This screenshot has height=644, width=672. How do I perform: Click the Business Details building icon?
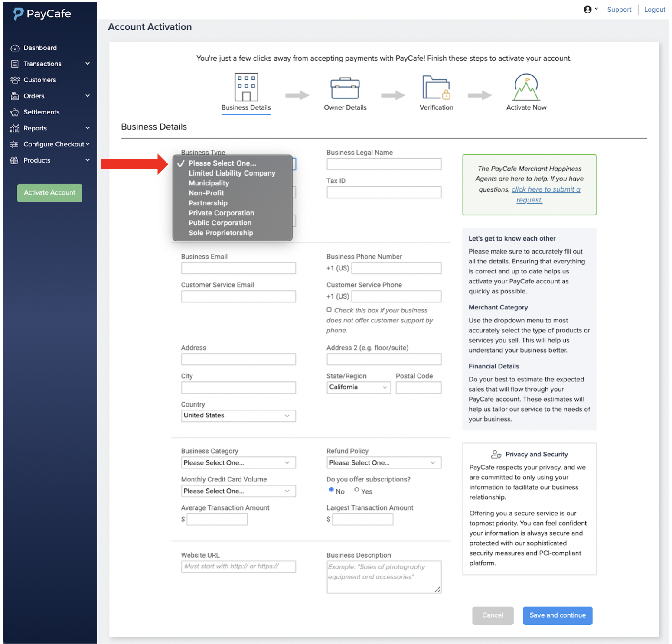coord(246,87)
